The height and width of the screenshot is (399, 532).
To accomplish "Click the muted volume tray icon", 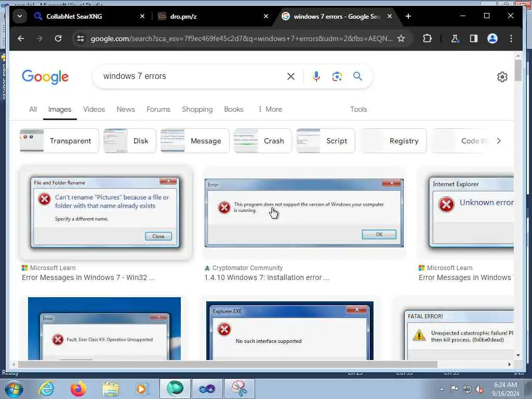I will tap(480, 390).
